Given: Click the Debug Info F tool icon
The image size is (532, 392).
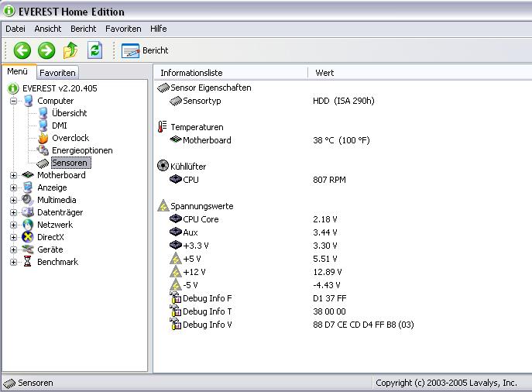Looking at the screenshot, I should (x=176, y=298).
